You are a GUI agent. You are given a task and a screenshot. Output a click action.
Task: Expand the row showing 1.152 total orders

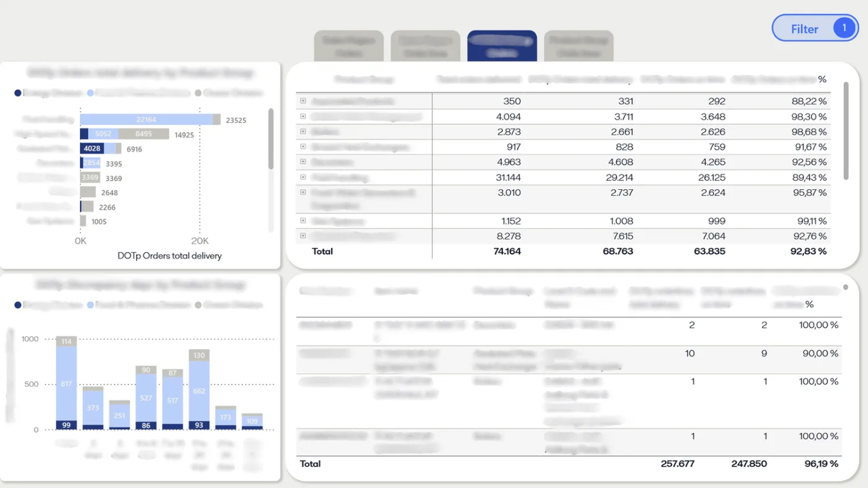(303, 220)
